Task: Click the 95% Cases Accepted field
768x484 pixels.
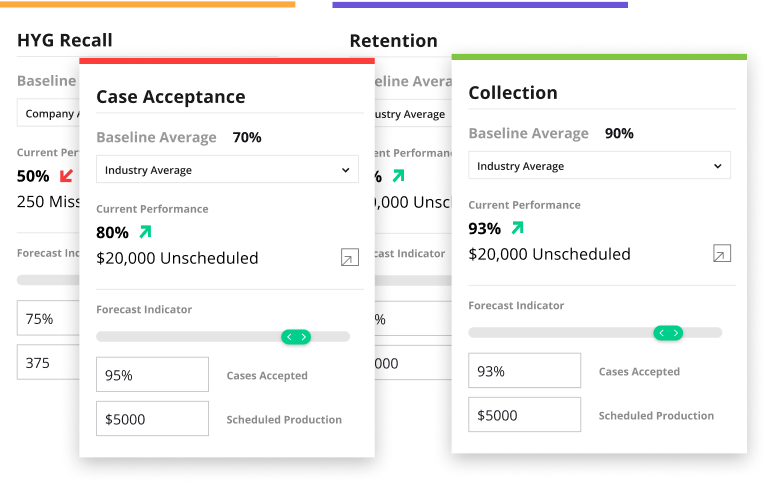Action: (x=152, y=375)
